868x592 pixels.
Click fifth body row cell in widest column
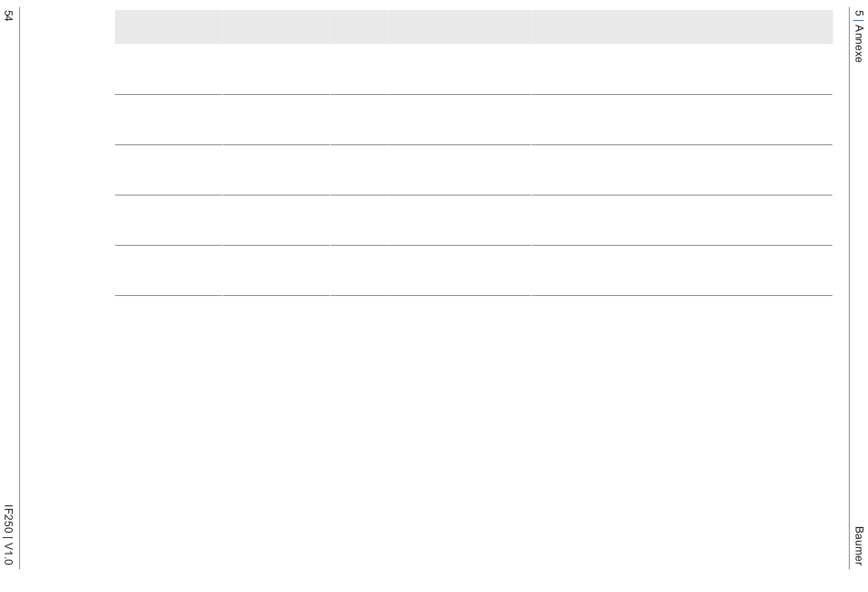click(682, 270)
